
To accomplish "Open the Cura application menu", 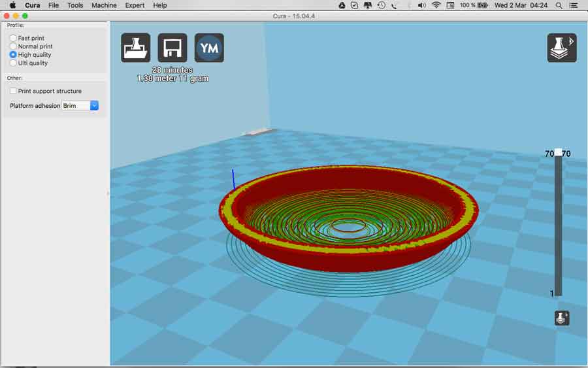I will pyautogui.click(x=32, y=5).
